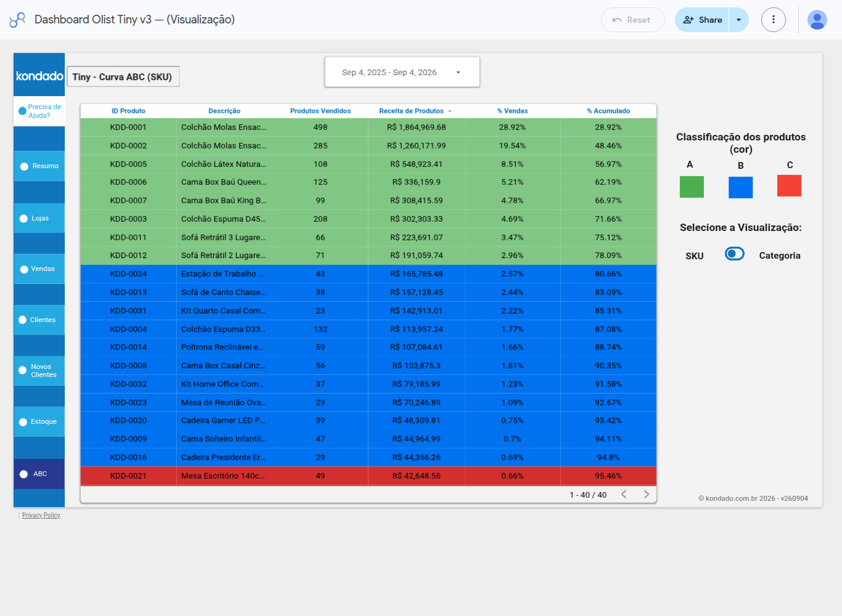Sort by Receita de Produtos column header
The height and width of the screenshot is (616, 842).
tap(411, 111)
